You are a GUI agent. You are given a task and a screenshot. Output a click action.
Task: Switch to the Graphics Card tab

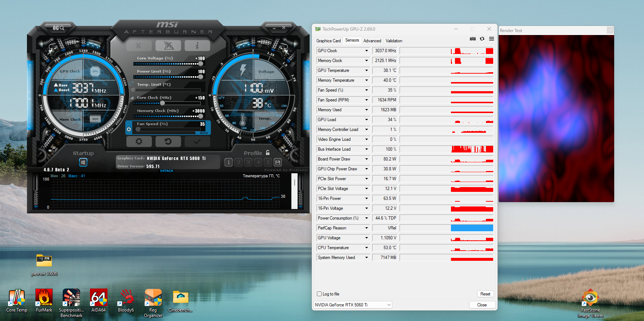[329, 41]
